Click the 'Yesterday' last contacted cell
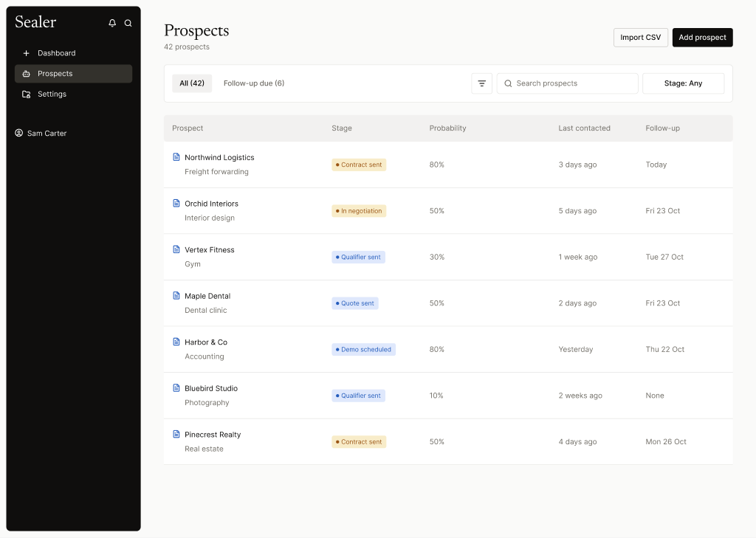Screen dimensions: 756x538 [576, 350]
